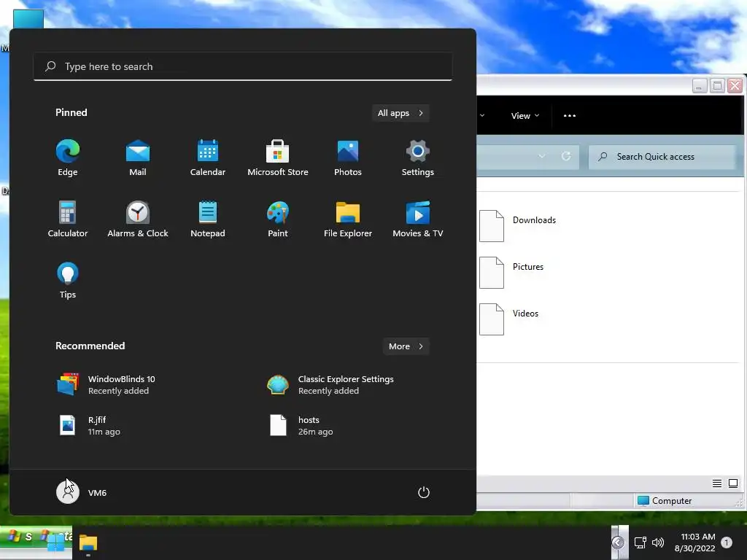The height and width of the screenshot is (560, 747).
Task: Open the Calendar app
Action: 208,158
